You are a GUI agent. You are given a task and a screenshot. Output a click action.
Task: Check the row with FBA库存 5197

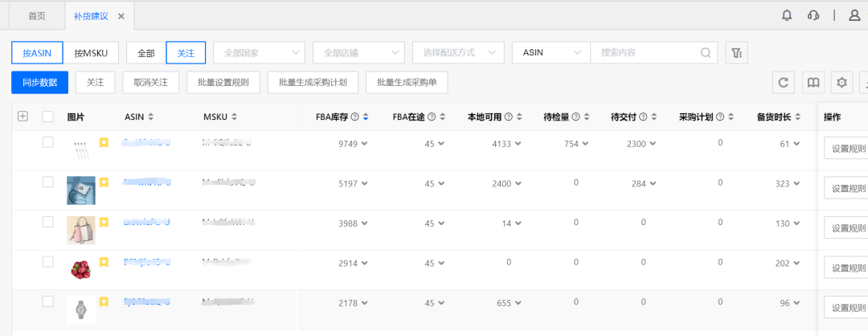48,182
